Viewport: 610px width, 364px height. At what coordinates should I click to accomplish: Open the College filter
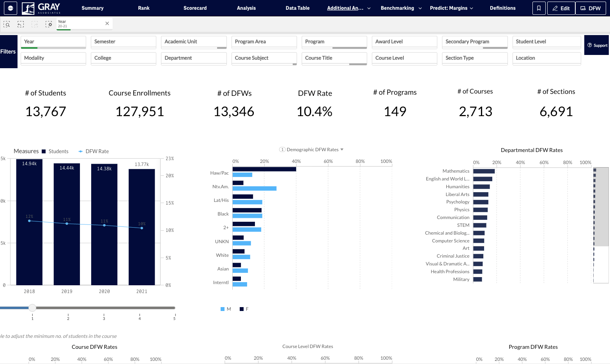[x=124, y=58]
